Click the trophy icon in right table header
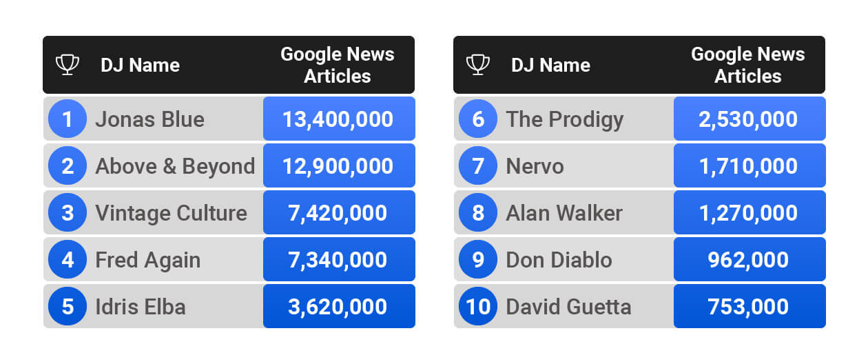The width and height of the screenshot is (868, 364). point(477,65)
